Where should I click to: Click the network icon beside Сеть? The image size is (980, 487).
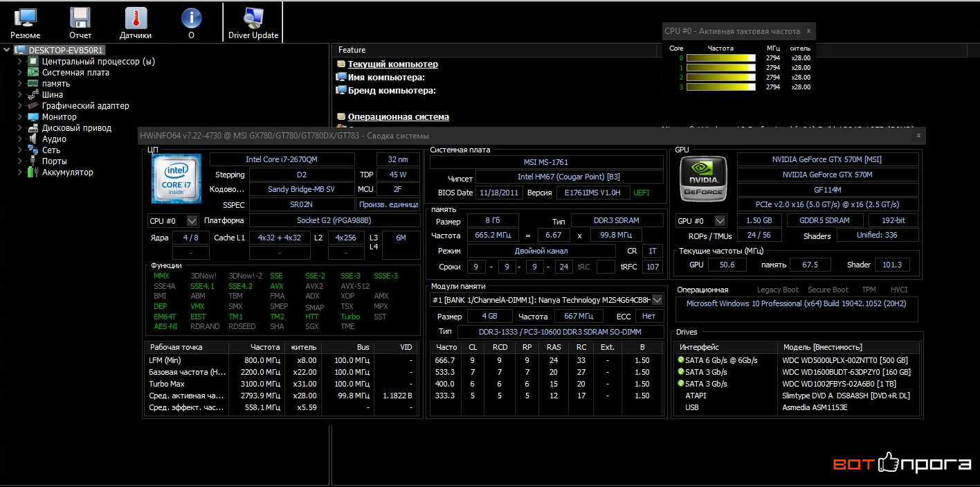(33, 150)
